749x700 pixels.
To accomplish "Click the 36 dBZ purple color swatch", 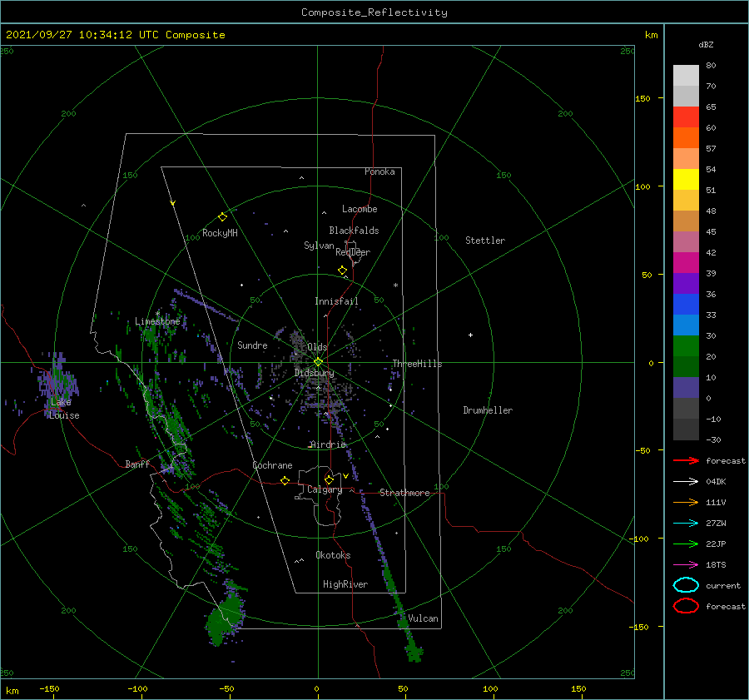I will 686,283.
